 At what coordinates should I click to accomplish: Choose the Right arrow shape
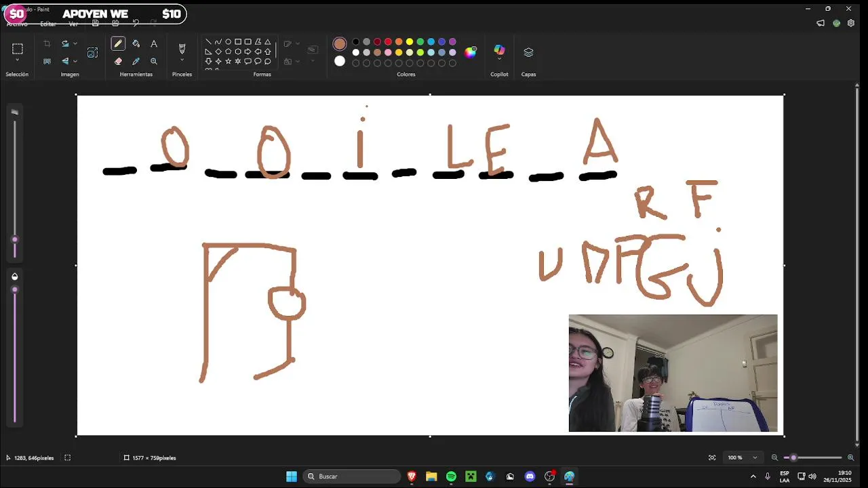(248, 52)
